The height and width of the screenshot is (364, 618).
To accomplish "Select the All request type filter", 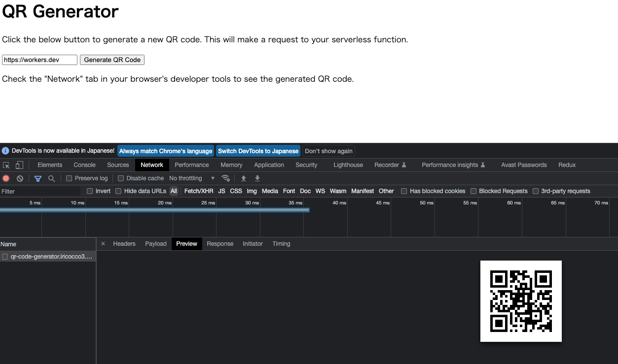I will (174, 191).
